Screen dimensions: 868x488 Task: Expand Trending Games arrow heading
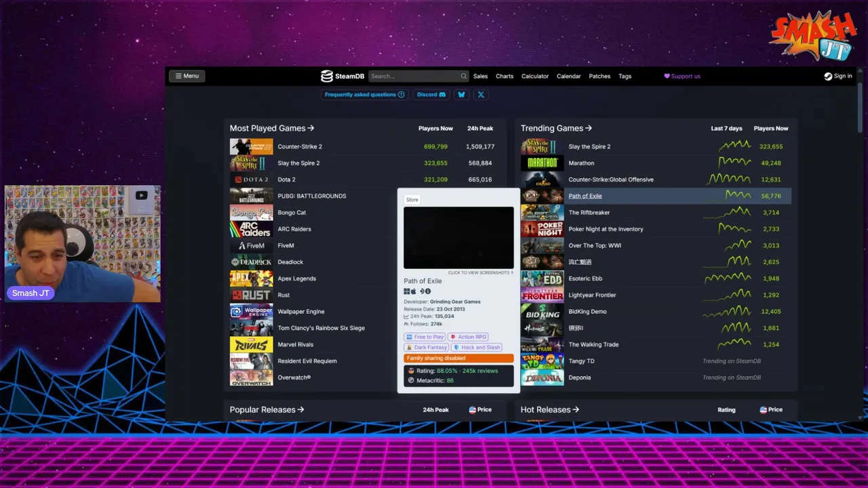click(x=556, y=128)
